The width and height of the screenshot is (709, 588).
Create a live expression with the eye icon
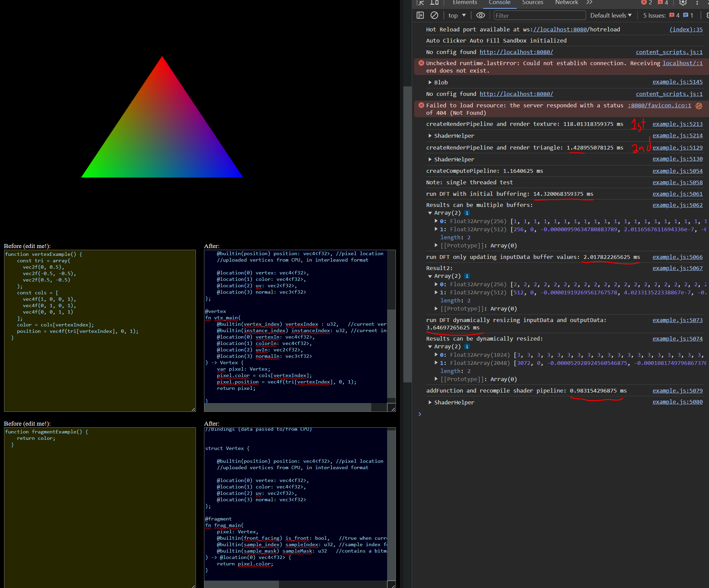480,16
